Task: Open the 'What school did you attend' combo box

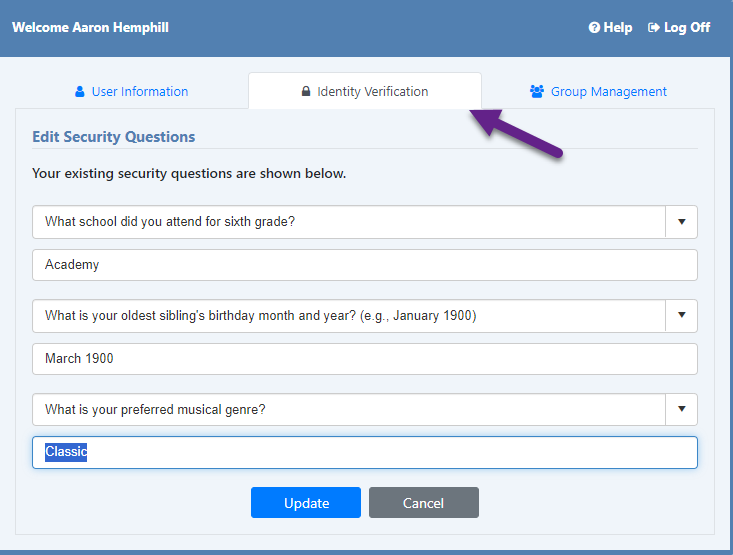Action: point(365,222)
